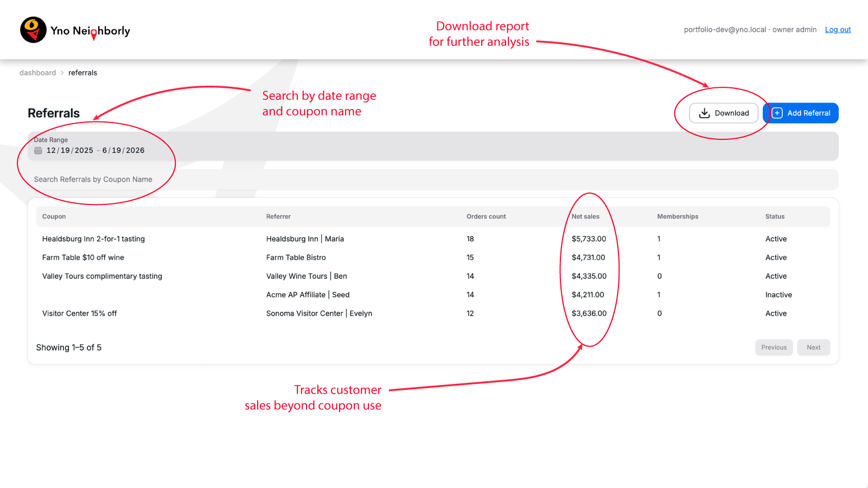Click the Referrer column header
The image size is (868, 488).
pos(278,216)
